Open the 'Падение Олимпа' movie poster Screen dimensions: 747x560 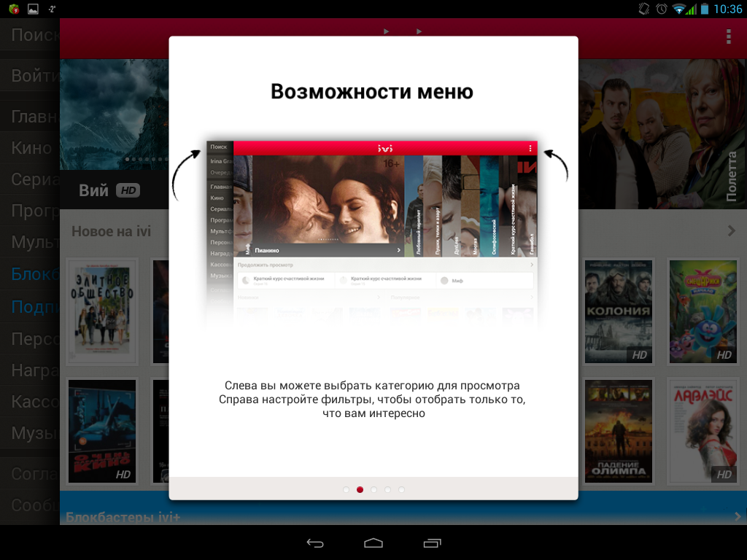pyautogui.click(x=619, y=431)
